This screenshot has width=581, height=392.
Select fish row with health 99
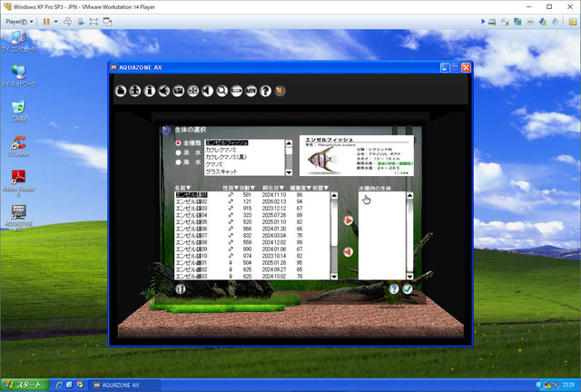click(252, 242)
